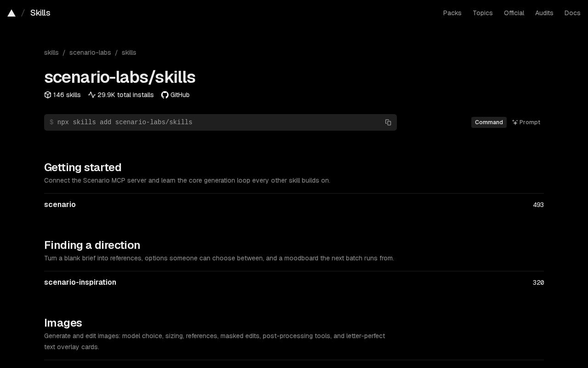Click the 493 install count

point(538,205)
